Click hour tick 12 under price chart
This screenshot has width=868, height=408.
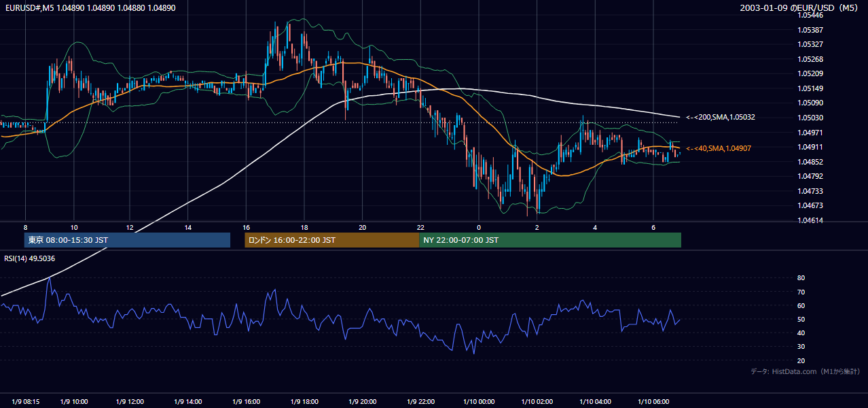(130, 227)
